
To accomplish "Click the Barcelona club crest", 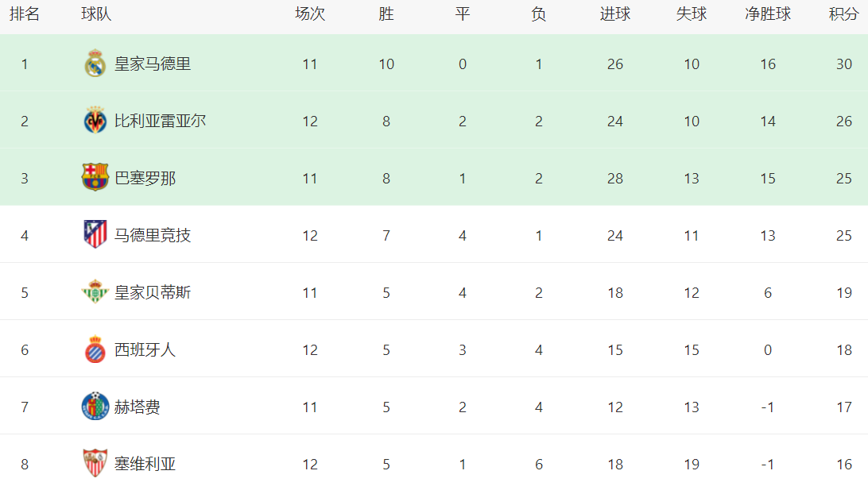I will coord(95,178).
